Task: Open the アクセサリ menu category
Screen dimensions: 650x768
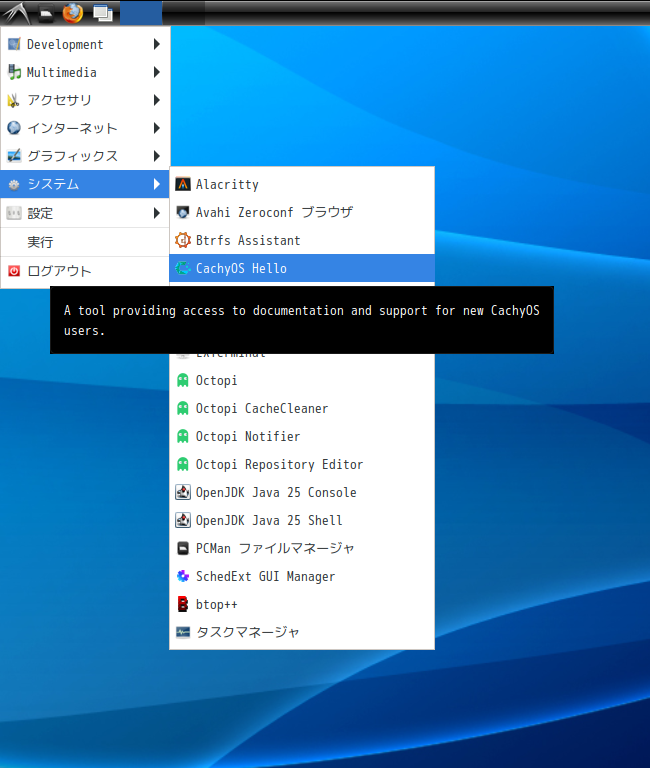Action: pos(85,100)
